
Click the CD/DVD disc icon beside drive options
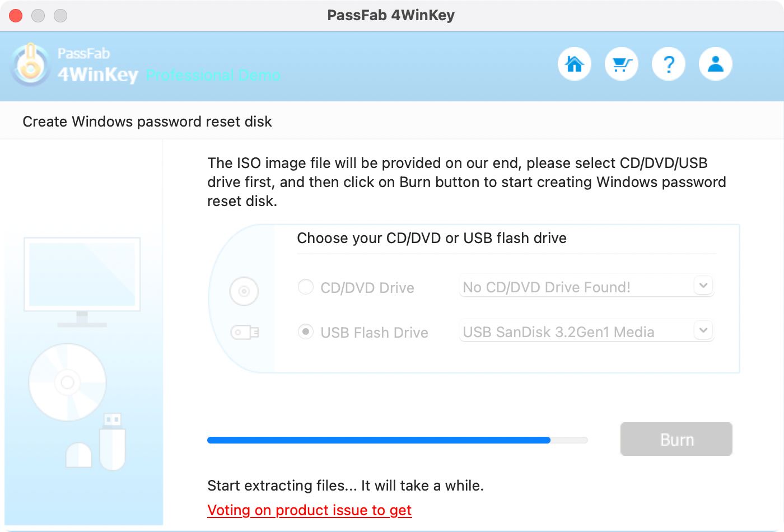click(244, 291)
